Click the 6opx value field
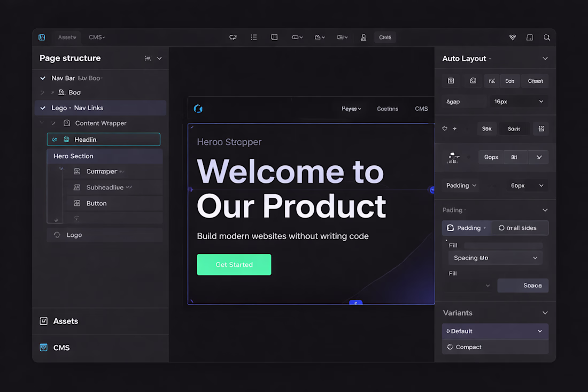Screen dimensions: 588x392 coord(491,157)
